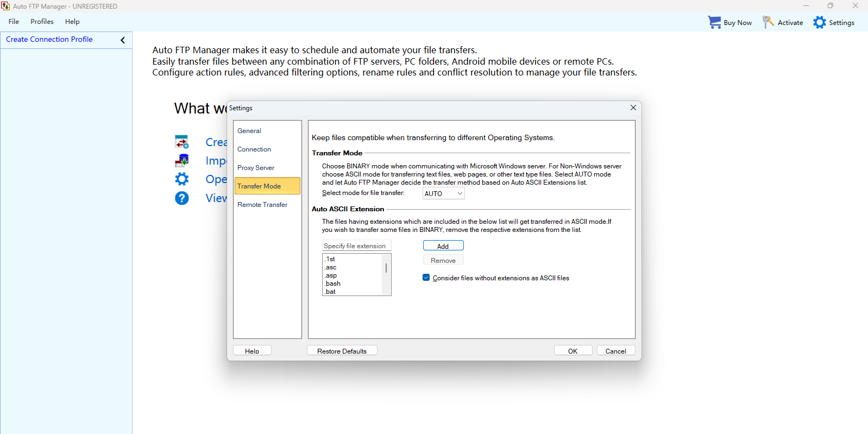Screen dimensions: 868x434
Task: Select the Proxy Server settings category
Action: tap(267, 168)
